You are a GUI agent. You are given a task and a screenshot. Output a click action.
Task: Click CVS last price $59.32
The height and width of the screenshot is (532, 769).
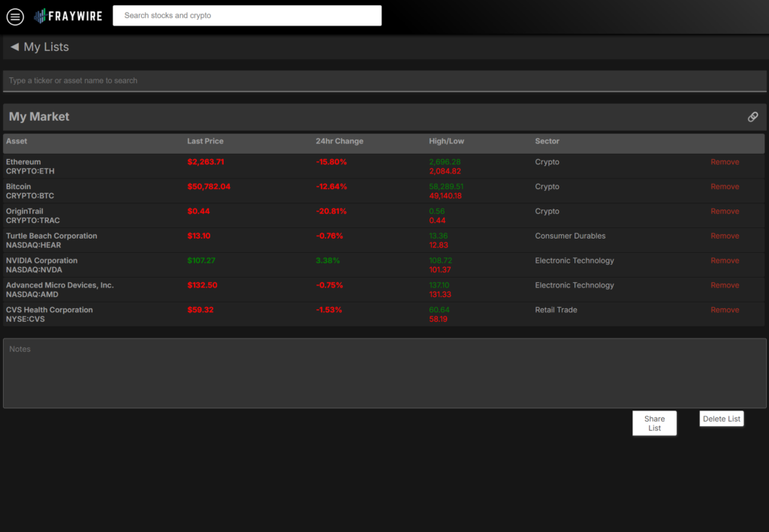click(200, 310)
